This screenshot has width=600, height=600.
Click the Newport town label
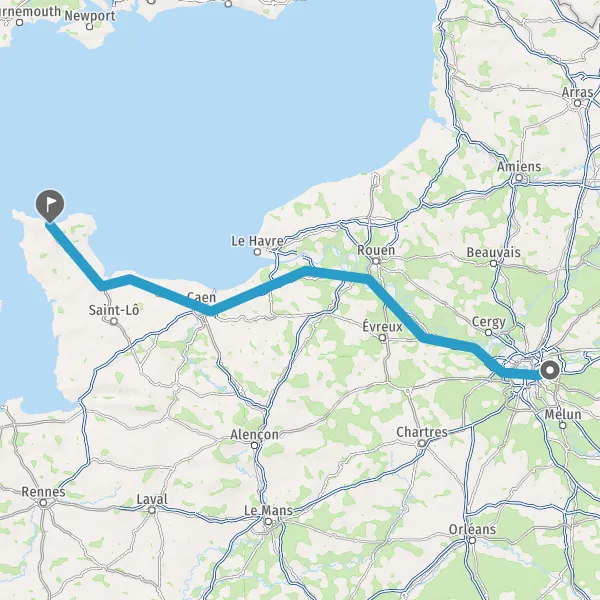(x=90, y=16)
